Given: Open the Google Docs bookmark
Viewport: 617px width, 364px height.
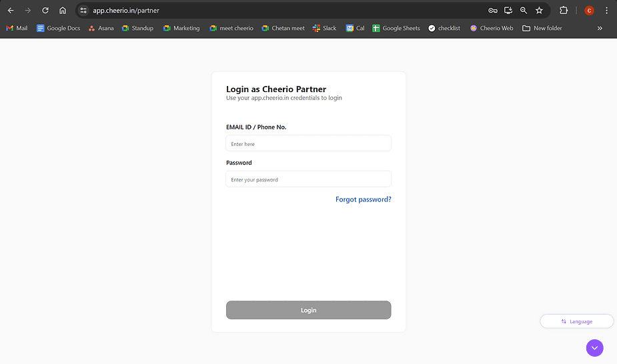Looking at the screenshot, I should click(x=58, y=28).
